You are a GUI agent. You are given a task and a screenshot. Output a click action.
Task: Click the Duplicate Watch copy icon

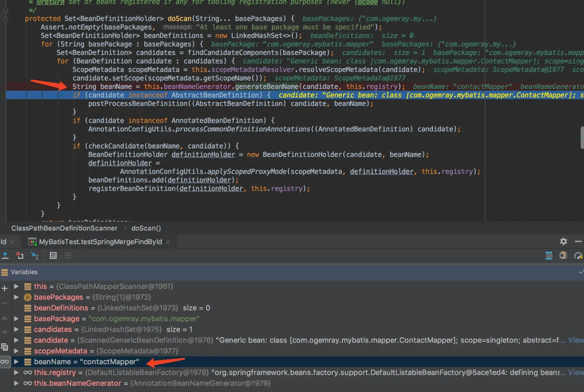click(5, 346)
